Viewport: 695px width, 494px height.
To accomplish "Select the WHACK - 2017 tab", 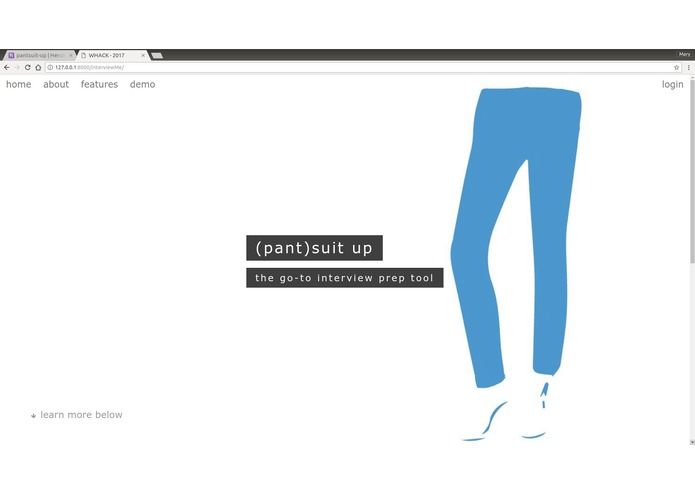I will pos(113,55).
